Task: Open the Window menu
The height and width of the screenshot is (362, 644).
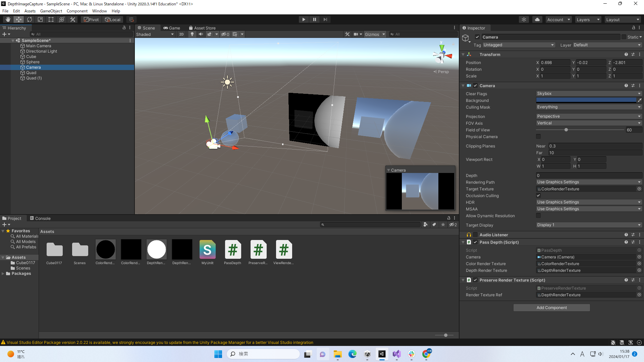Action: pyautogui.click(x=99, y=11)
